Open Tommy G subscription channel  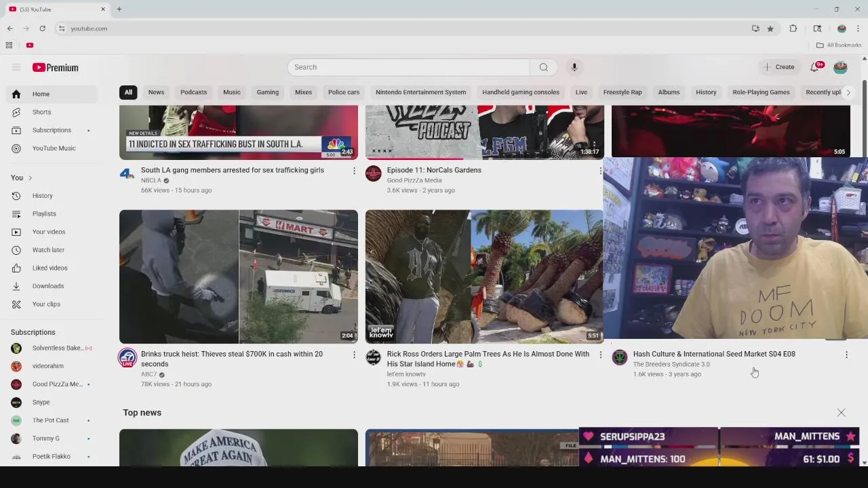[x=51, y=439]
